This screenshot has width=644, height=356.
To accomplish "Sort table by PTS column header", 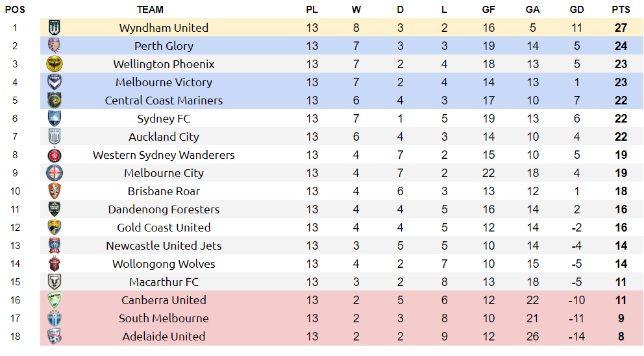I will click(621, 10).
